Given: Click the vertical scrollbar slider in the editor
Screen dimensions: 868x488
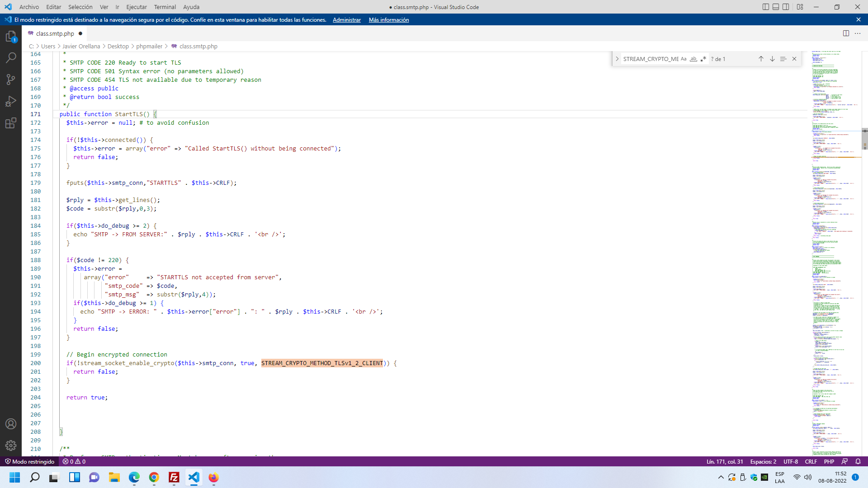Looking at the screenshot, I should coord(865,138).
